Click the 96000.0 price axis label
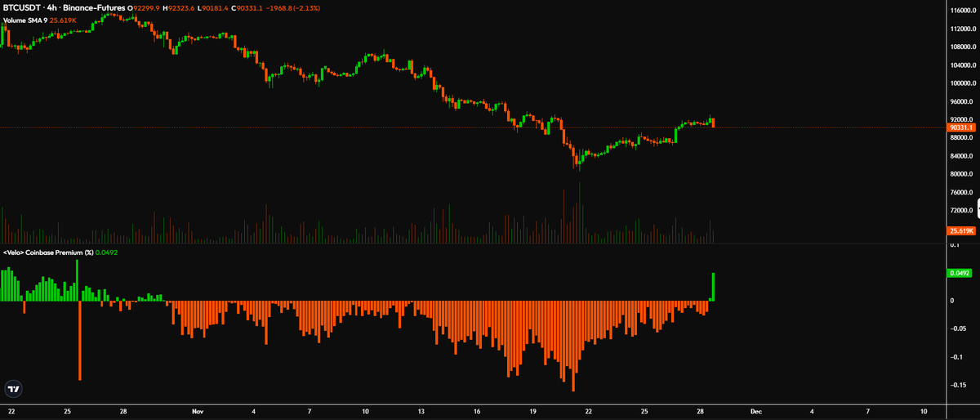 point(960,102)
